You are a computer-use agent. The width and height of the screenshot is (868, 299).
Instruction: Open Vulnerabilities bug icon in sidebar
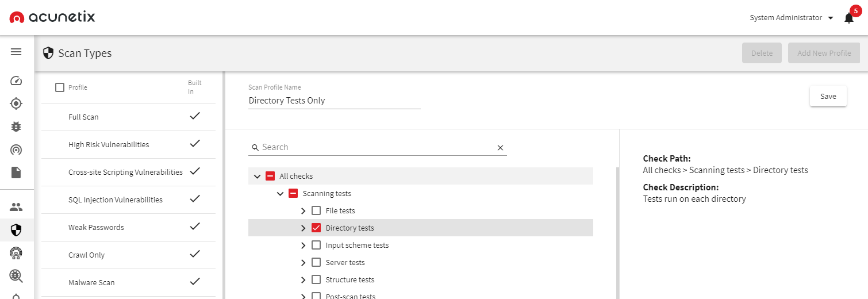(x=16, y=126)
